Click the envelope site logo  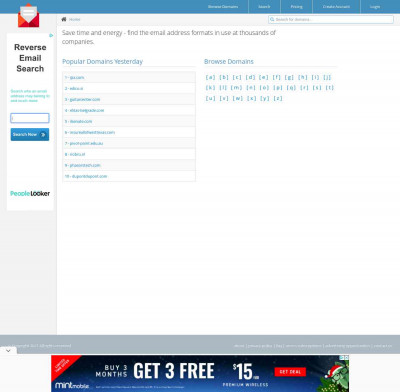point(29,16)
